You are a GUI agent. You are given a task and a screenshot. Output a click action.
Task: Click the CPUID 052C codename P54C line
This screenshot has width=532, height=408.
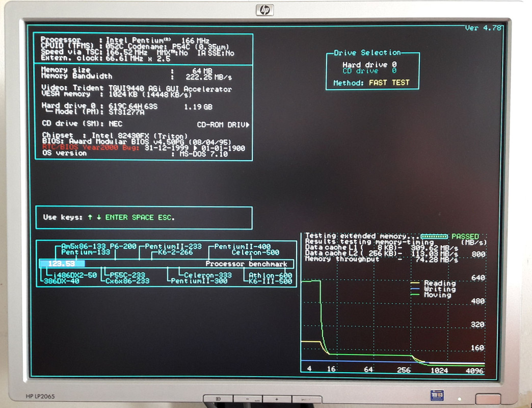(x=135, y=46)
